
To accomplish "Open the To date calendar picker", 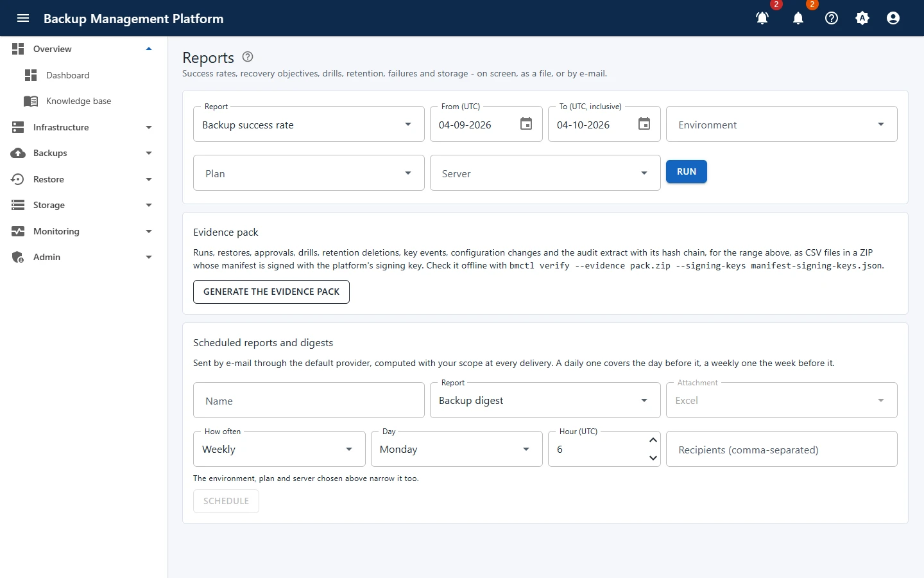I will tap(644, 124).
